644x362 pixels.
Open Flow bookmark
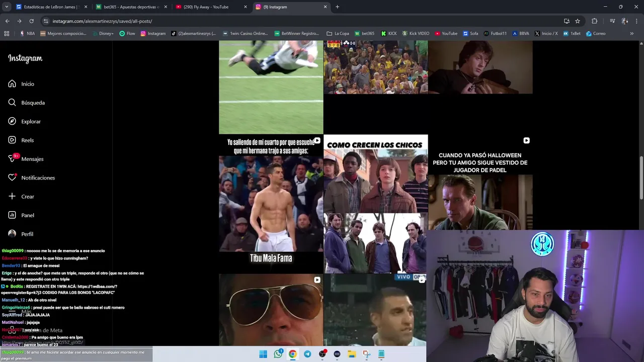coord(127,34)
